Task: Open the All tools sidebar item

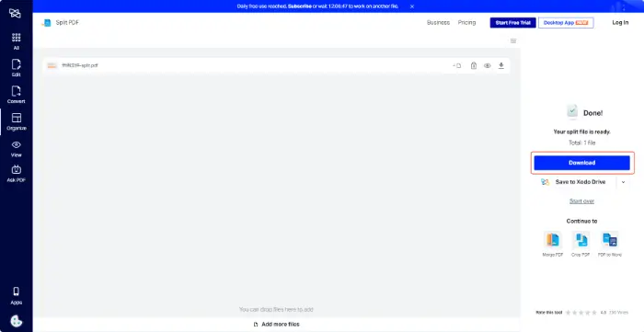Action: [16, 41]
